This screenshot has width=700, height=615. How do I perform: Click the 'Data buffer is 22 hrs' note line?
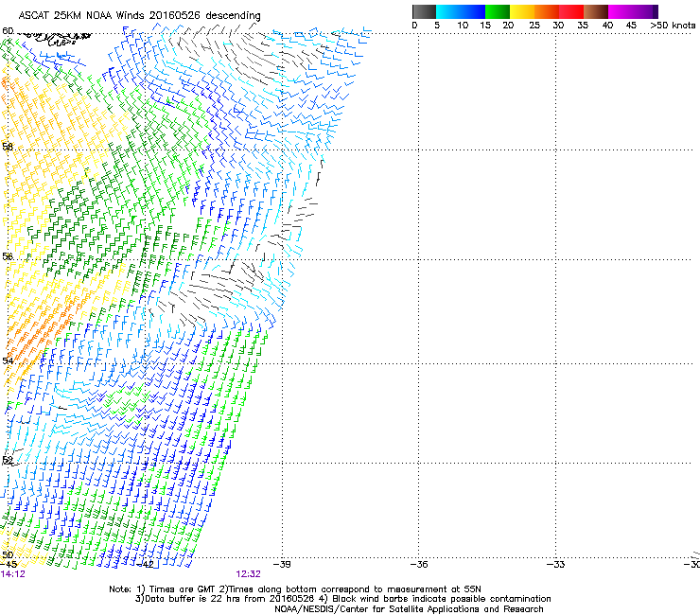click(x=342, y=599)
